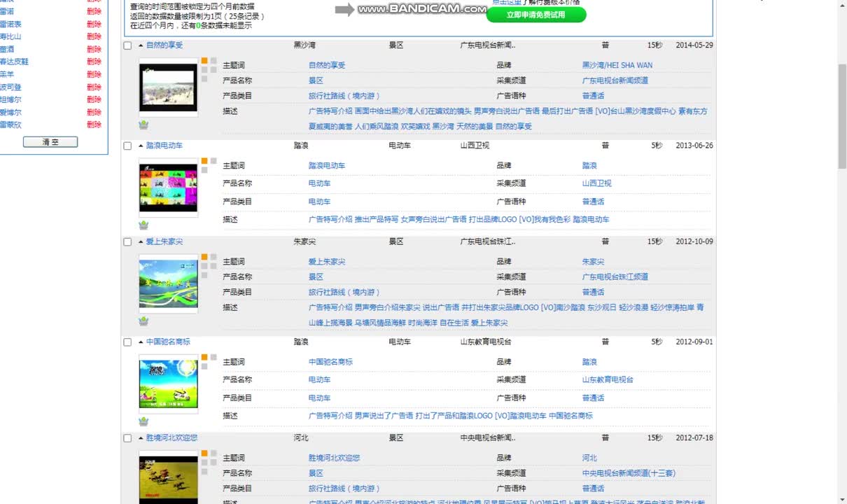Click the green 立即申请免费试用 button
This screenshot has width=847, height=504.
point(536,15)
